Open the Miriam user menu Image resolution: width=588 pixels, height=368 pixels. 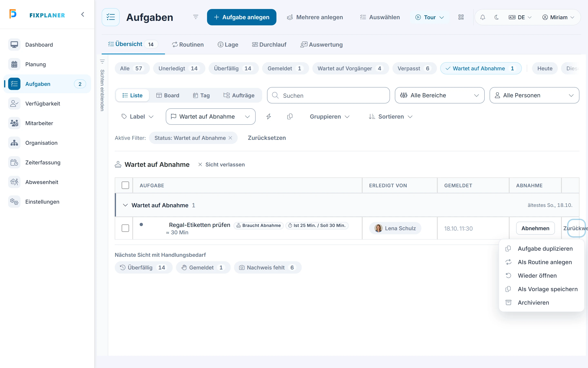click(x=558, y=17)
